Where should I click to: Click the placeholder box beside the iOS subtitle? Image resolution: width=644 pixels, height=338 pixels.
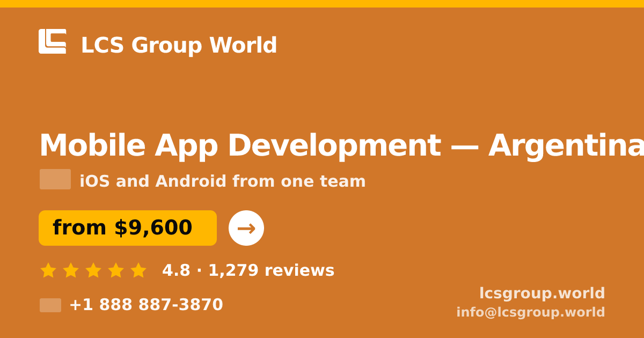click(55, 179)
